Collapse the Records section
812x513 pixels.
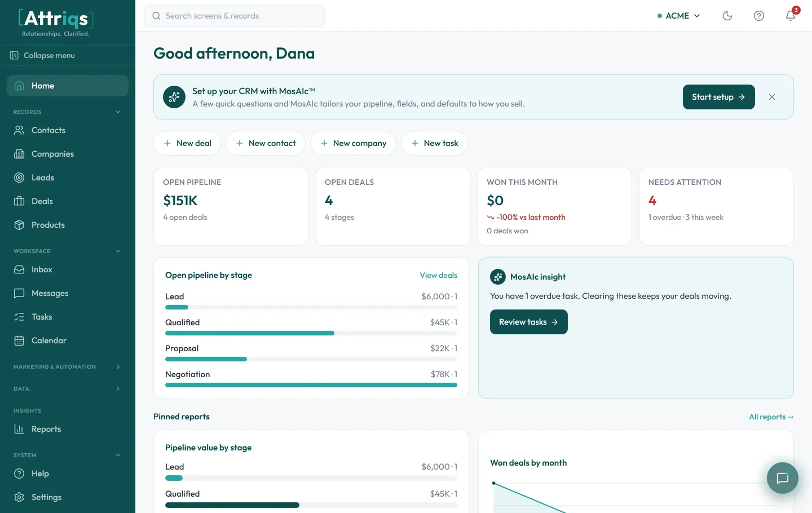tap(118, 112)
